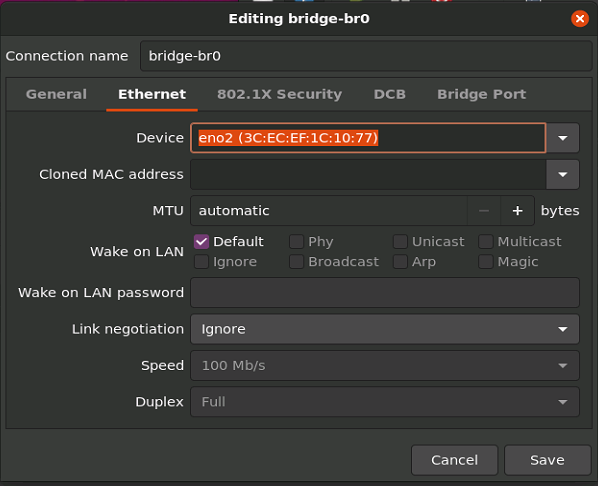Expand the Cloned MAC address dropdown

coord(563,174)
